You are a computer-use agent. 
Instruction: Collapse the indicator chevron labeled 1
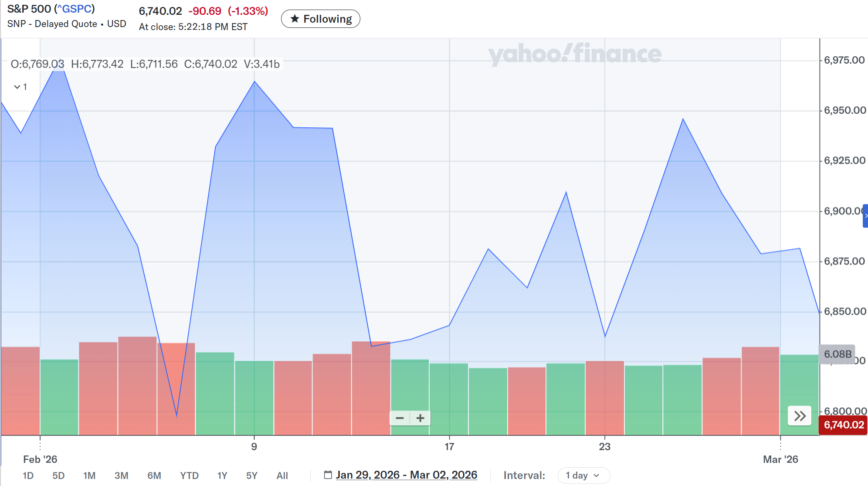coord(17,87)
